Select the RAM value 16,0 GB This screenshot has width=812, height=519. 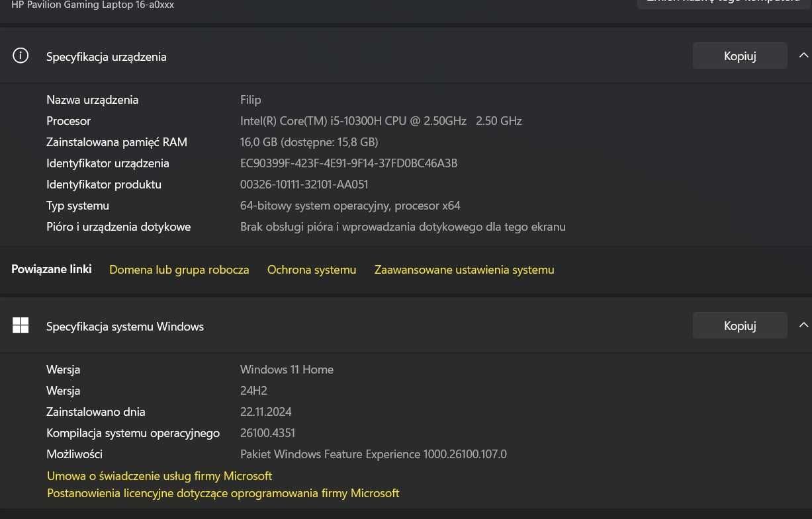point(309,142)
